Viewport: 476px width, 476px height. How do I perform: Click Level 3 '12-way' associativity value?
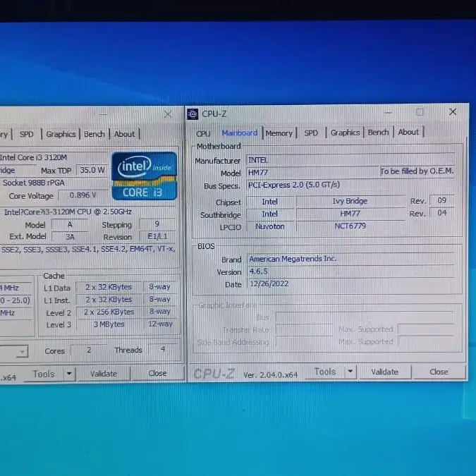click(x=160, y=324)
